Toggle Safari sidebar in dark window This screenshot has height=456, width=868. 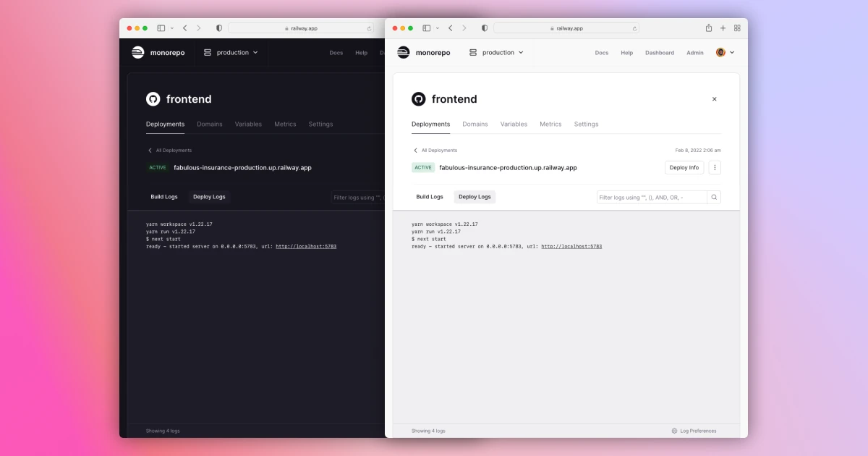click(161, 28)
